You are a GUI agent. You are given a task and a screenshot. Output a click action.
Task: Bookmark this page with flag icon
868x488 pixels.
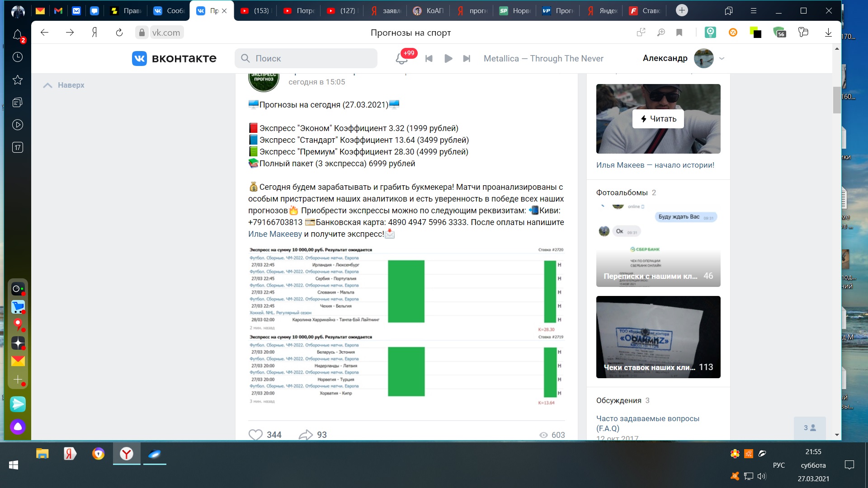click(679, 32)
